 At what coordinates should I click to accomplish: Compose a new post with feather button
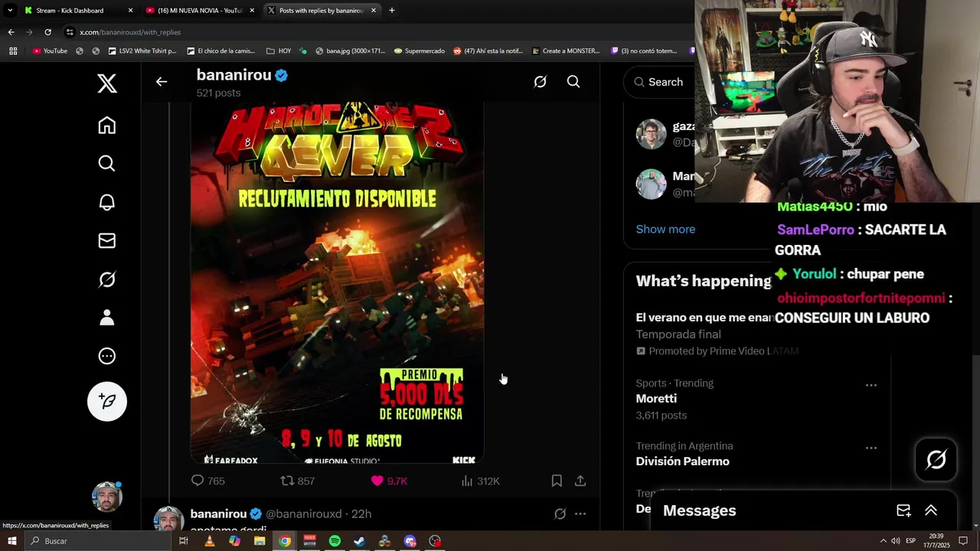(x=107, y=401)
